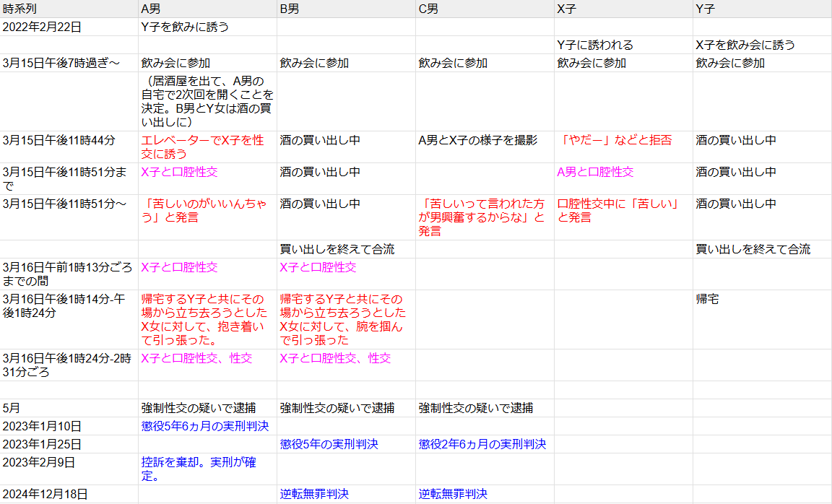Click C男's 逆転無罪判決 cell

coord(485,494)
